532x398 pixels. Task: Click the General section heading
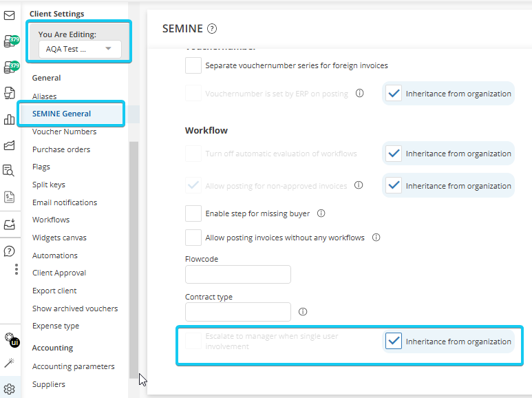[x=47, y=78]
